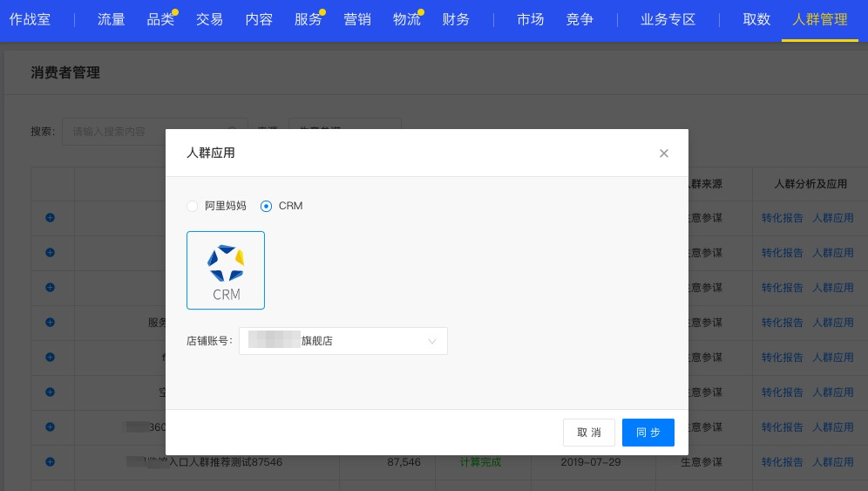Image resolution: width=868 pixels, height=491 pixels.
Task: Open the 服务 tab
Action: tap(309, 19)
